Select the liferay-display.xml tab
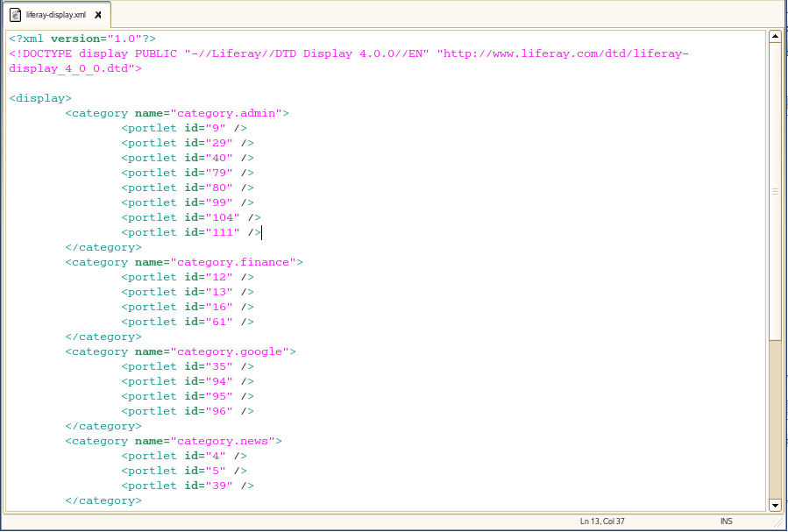Viewport: 788px width, 532px height. click(x=54, y=14)
